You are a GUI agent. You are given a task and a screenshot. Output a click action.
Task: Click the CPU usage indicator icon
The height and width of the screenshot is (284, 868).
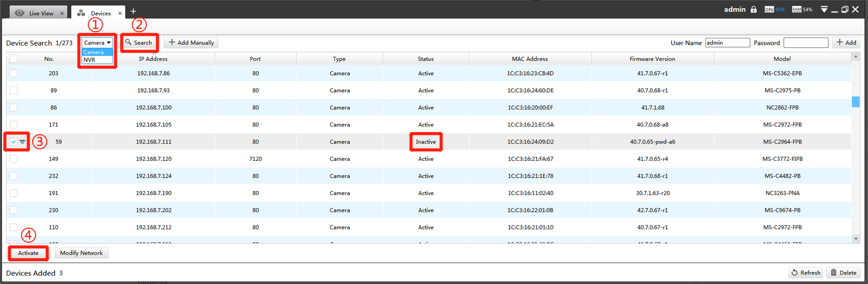pos(769,9)
